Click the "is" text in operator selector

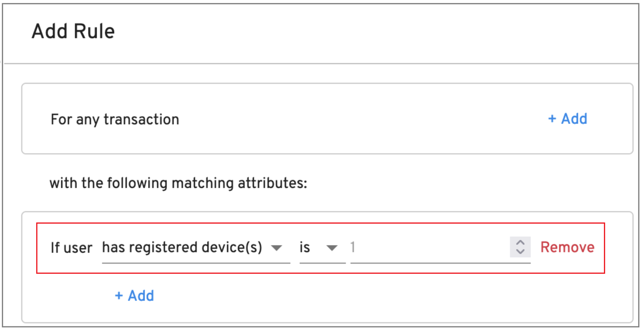click(x=305, y=248)
